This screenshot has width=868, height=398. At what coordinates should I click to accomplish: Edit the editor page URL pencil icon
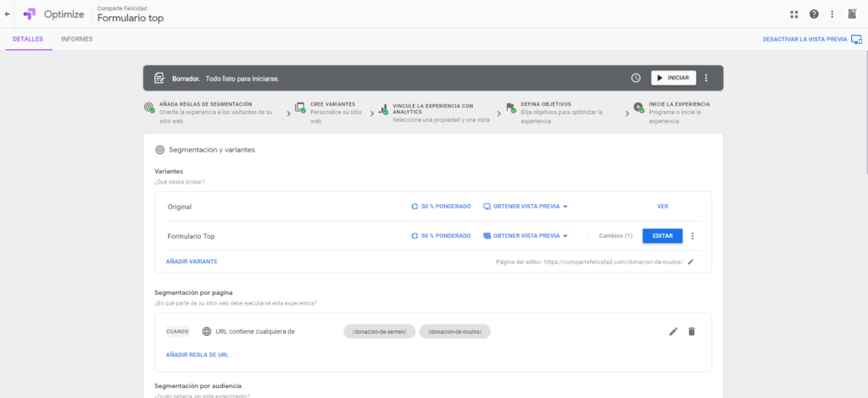(690, 262)
